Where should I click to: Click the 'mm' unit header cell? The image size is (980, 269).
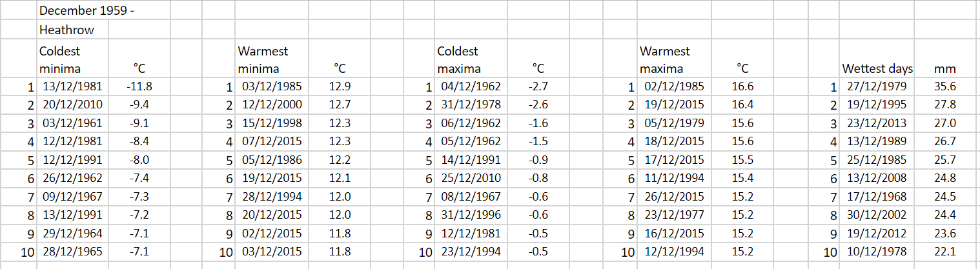[x=944, y=68]
